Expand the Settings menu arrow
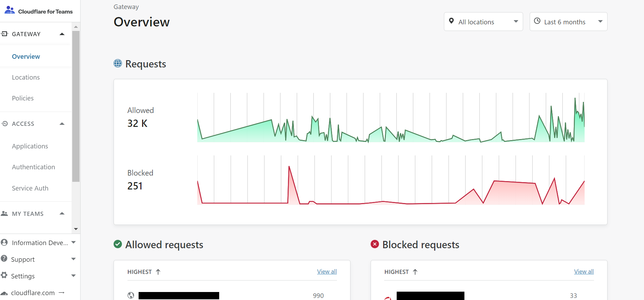Screen dimensions: 644x300 (73, 276)
